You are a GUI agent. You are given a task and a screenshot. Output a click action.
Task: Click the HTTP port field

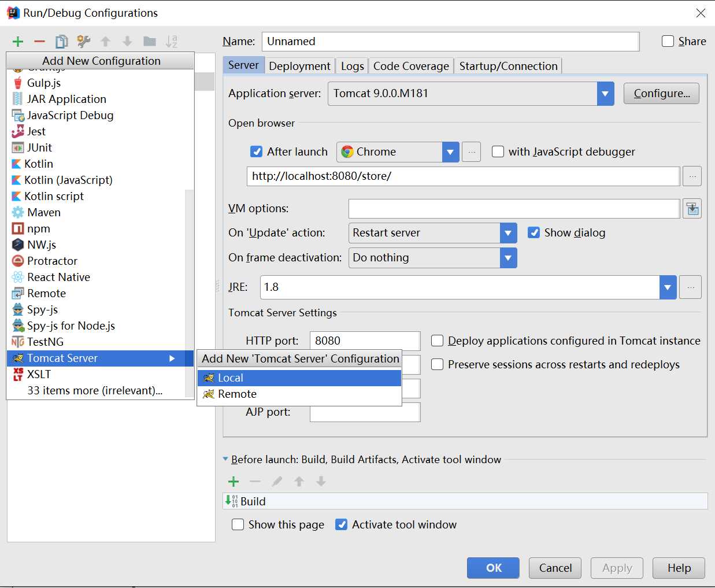click(x=365, y=341)
